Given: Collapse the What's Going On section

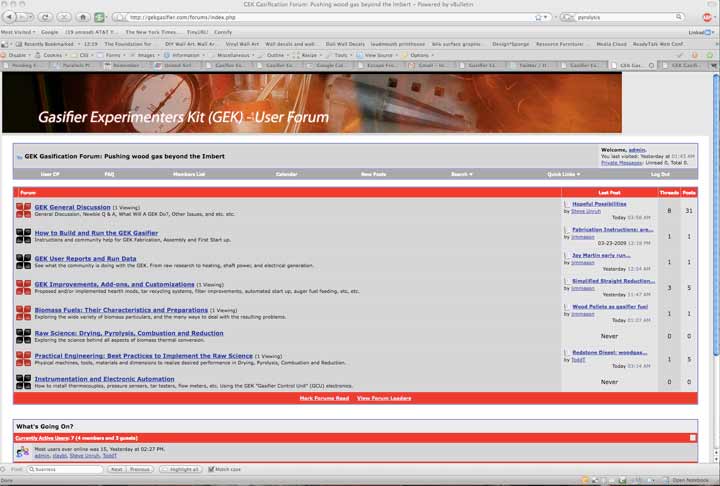Looking at the screenshot, I should [x=692, y=438].
